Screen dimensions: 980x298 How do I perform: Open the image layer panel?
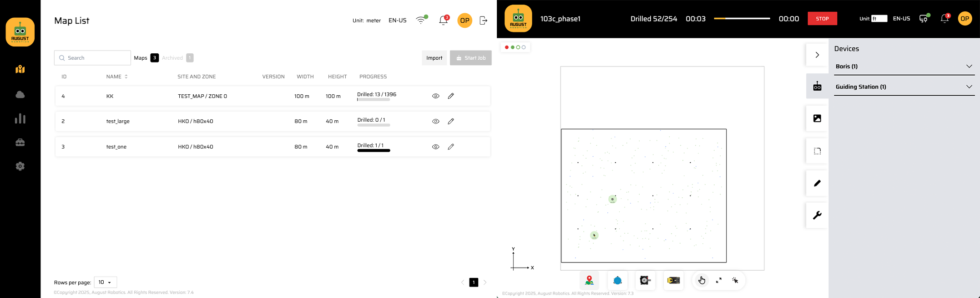817,118
